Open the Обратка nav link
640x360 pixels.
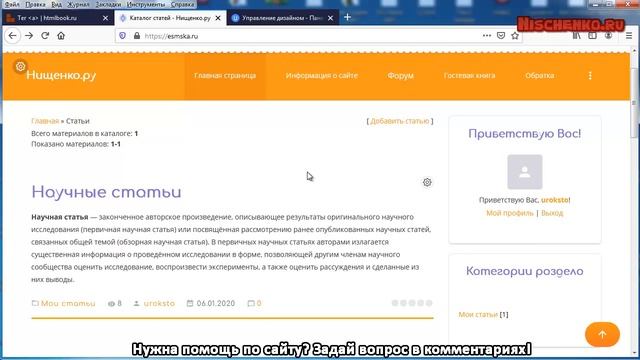tap(540, 76)
